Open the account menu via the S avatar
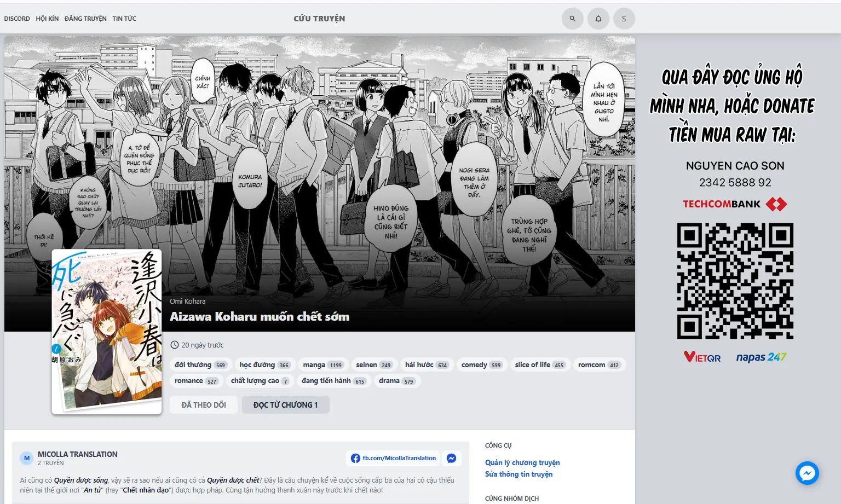Viewport: 841px width, 504px height. point(624,18)
